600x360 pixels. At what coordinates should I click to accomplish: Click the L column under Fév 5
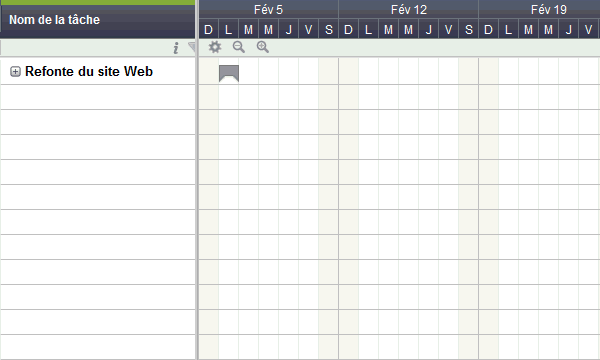(x=228, y=29)
